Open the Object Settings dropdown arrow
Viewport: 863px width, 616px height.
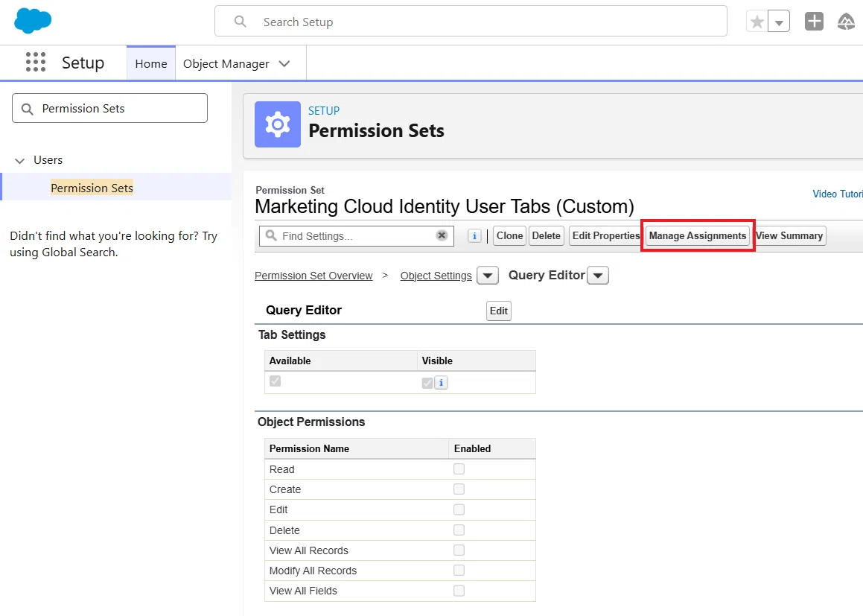(488, 276)
